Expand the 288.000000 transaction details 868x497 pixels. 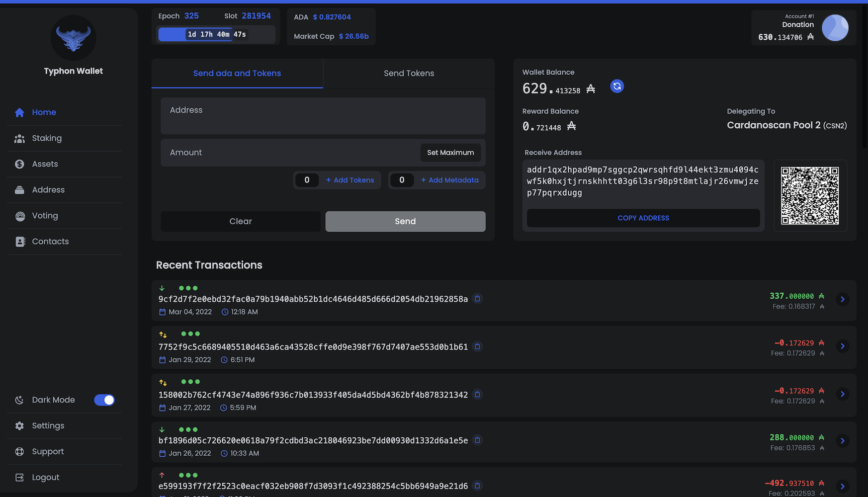click(842, 441)
